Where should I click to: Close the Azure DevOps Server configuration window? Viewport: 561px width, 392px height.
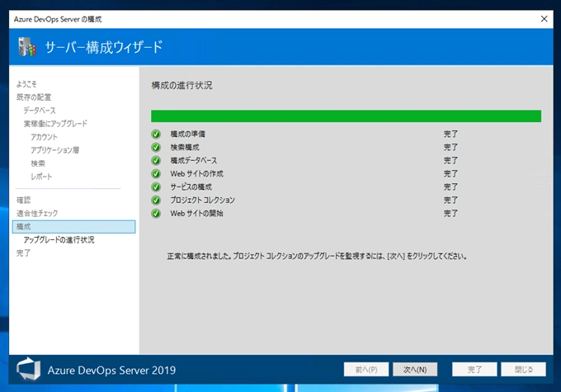pos(544,19)
